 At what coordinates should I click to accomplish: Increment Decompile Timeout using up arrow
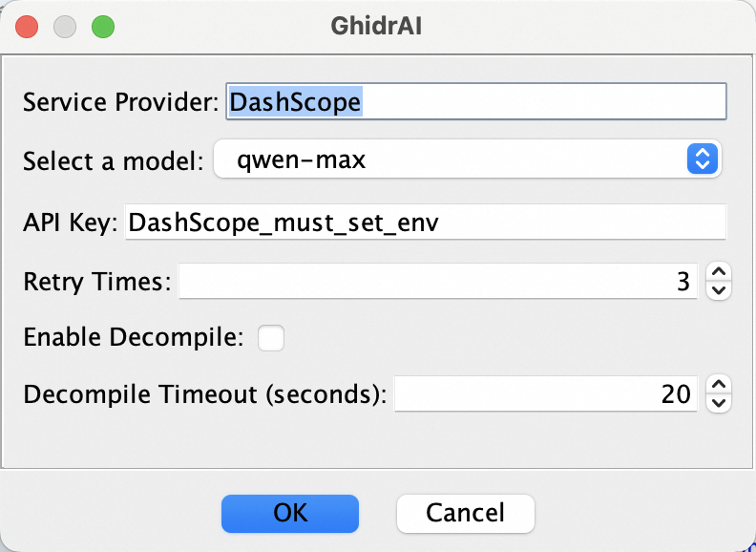point(720,385)
